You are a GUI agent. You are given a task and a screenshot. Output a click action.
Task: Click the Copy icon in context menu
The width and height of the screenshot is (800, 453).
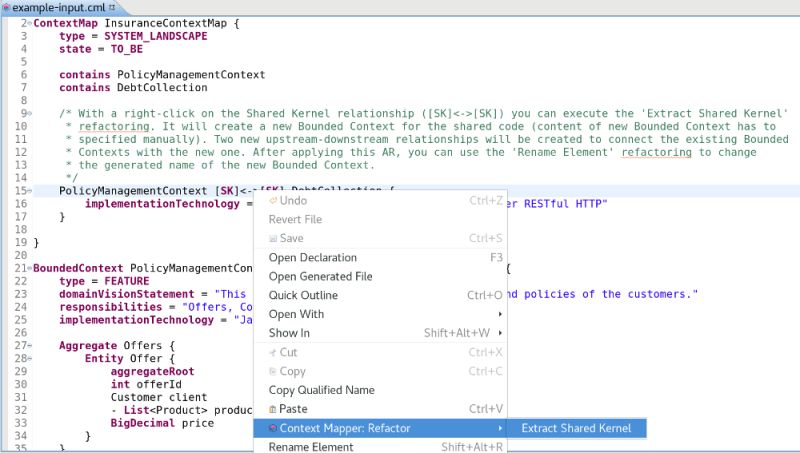click(273, 371)
